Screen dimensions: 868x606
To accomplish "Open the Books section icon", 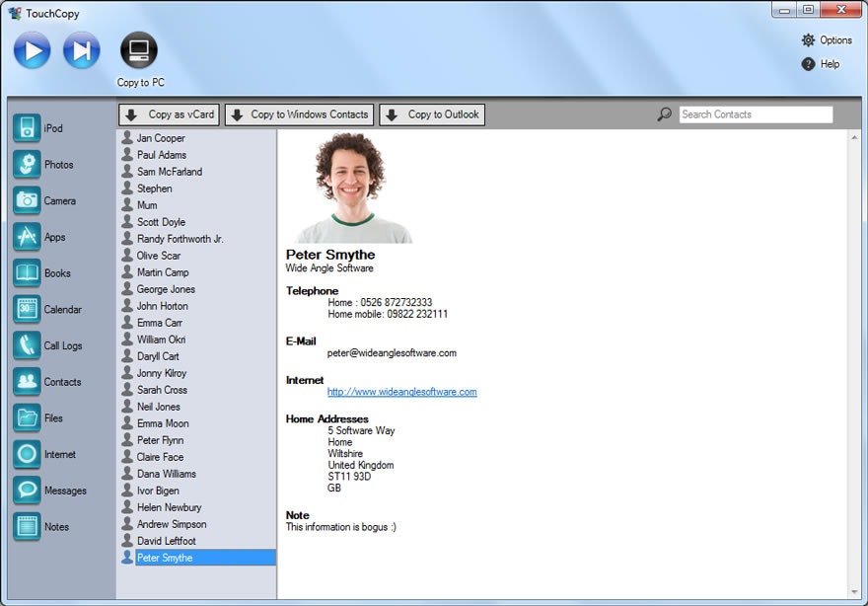I will [27, 272].
